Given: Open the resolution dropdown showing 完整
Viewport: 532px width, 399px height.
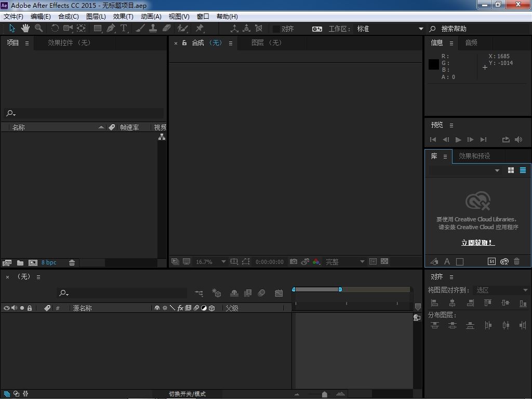Looking at the screenshot, I should [344, 262].
